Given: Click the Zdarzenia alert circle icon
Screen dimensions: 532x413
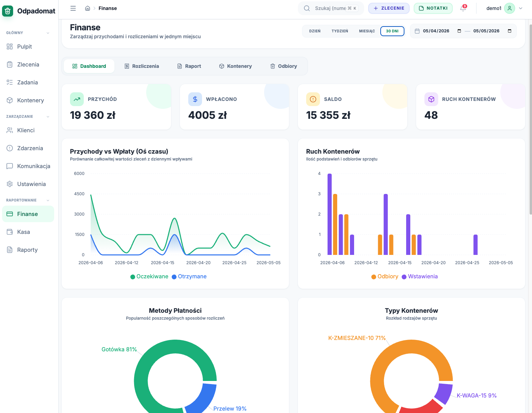Looking at the screenshot, I should tap(10, 148).
